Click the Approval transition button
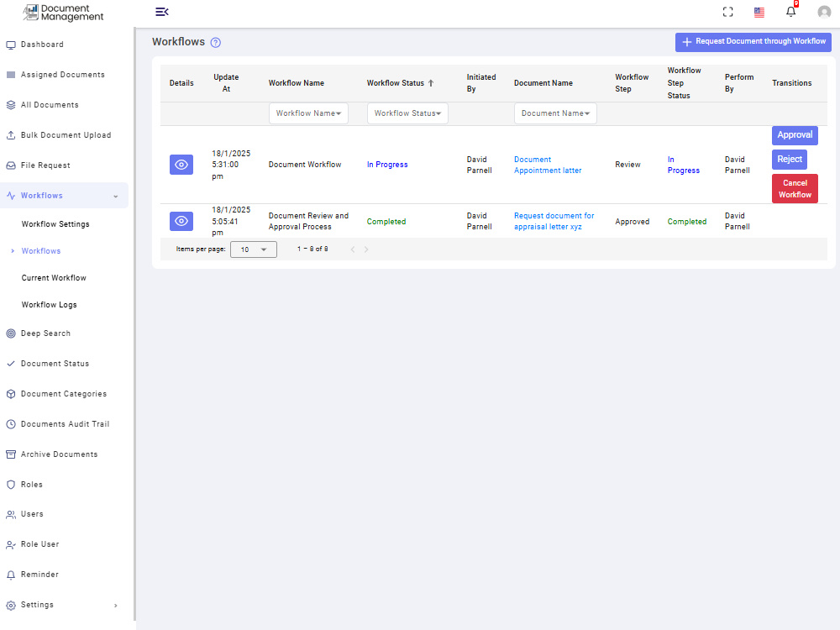This screenshot has height=630, width=840. point(795,135)
